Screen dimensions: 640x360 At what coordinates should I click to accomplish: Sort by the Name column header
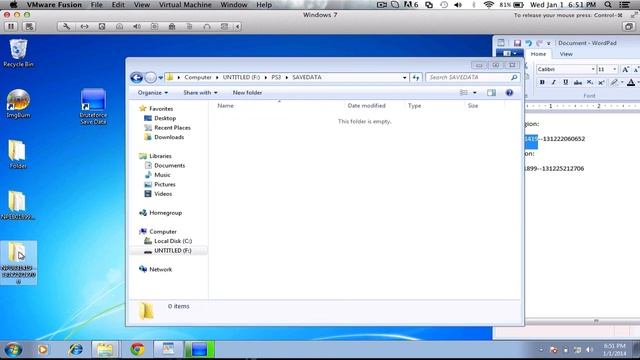click(225, 106)
